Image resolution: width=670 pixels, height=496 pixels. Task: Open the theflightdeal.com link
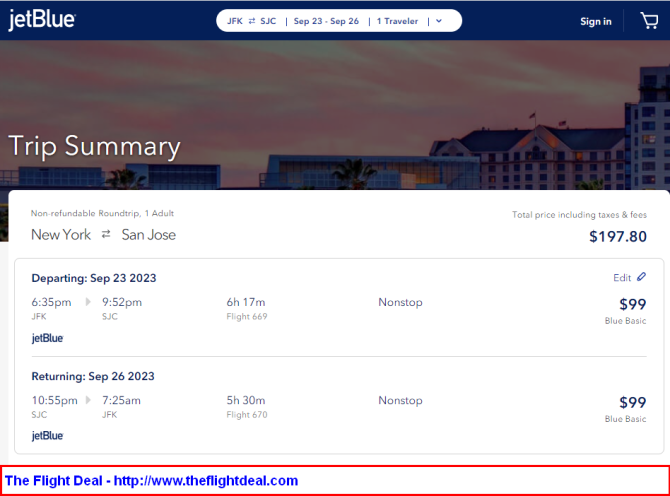(x=206, y=481)
